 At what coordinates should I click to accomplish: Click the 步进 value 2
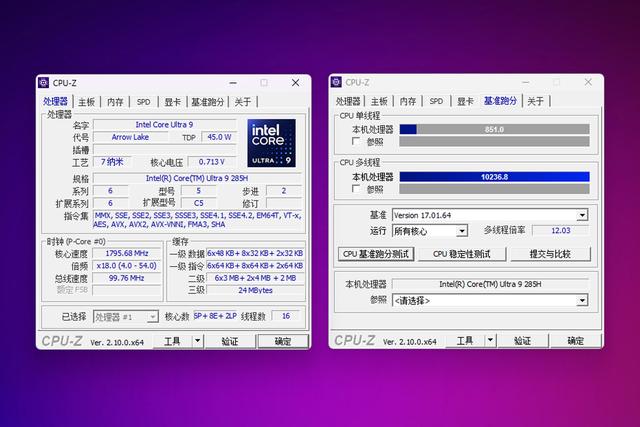pyautogui.click(x=284, y=191)
